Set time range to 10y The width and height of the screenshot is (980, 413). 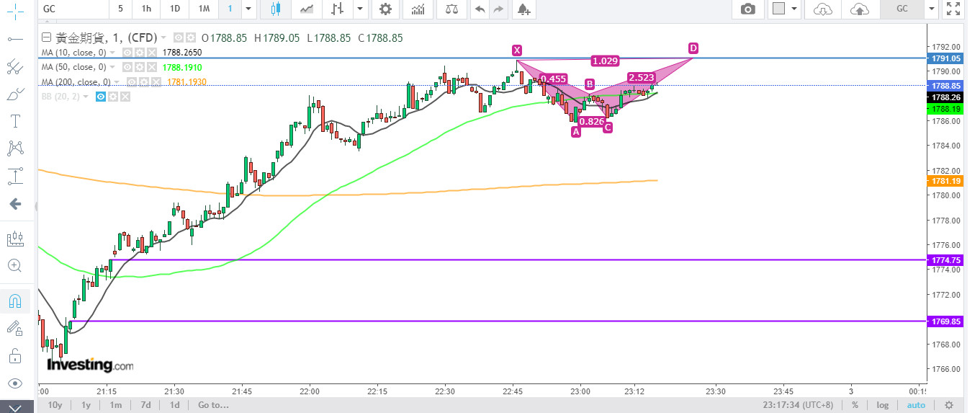tap(55, 405)
